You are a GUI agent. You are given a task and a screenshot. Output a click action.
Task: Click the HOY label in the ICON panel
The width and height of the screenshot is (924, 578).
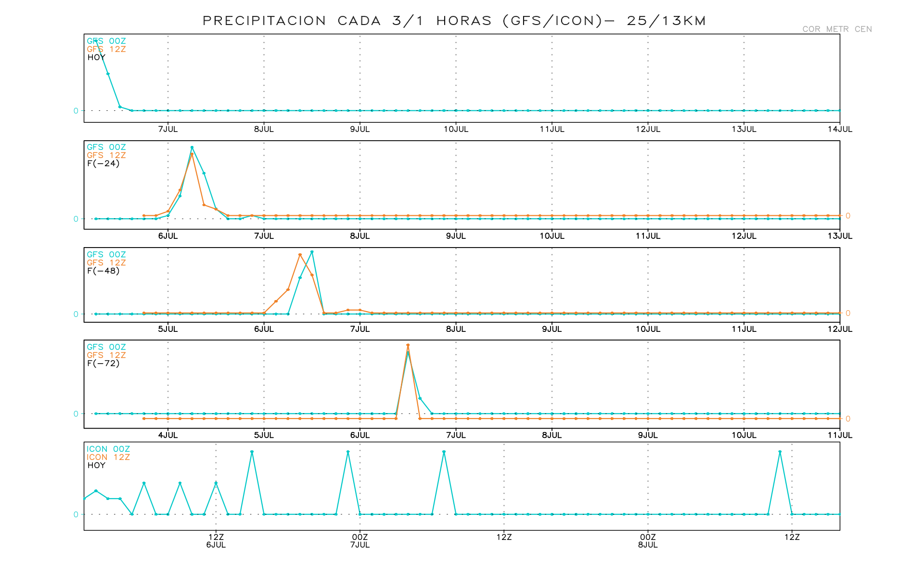coord(96,465)
